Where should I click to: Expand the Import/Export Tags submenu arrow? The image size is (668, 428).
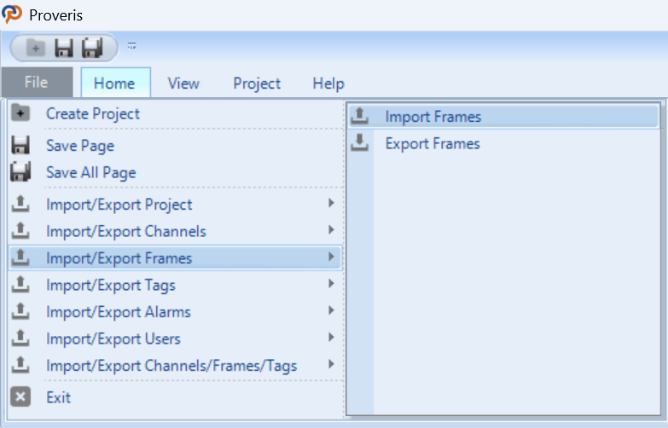click(331, 284)
